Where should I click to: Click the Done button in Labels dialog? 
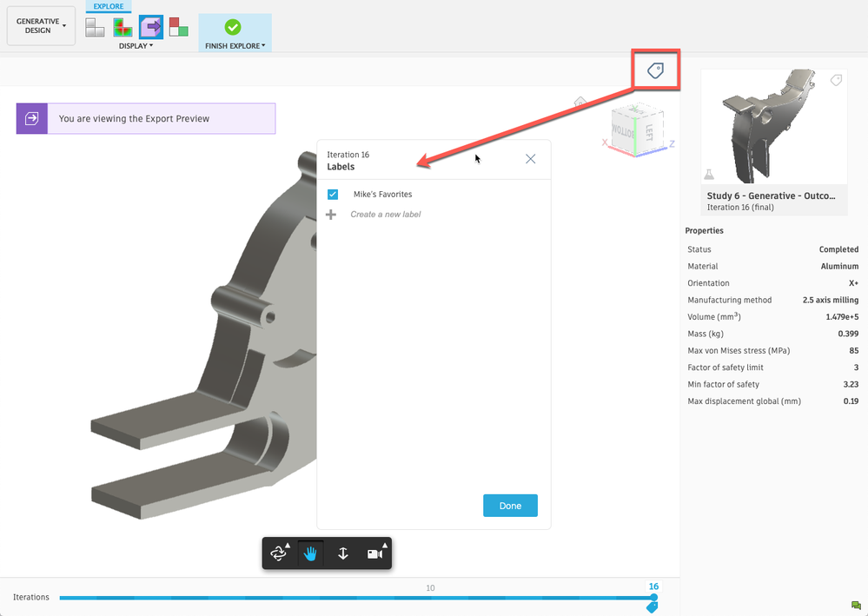click(x=510, y=506)
